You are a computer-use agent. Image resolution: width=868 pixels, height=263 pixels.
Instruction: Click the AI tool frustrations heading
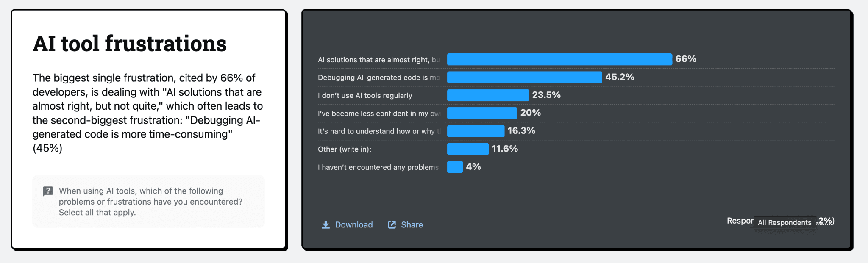pos(130,44)
